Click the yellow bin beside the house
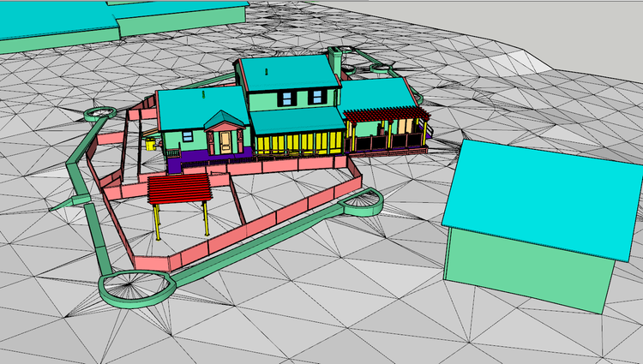Image resolution: width=643 pixels, height=364 pixels. pyautogui.click(x=151, y=144)
